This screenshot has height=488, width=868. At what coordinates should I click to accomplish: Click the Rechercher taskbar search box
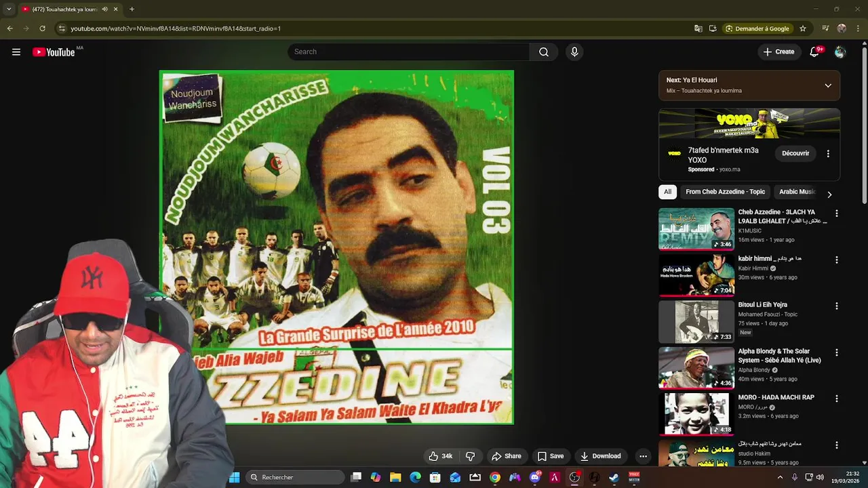(x=295, y=477)
